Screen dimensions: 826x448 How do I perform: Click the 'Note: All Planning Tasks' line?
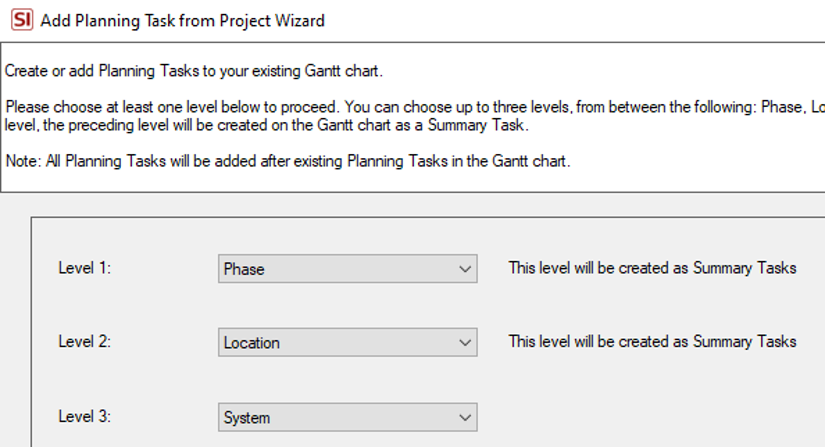[288, 161]
